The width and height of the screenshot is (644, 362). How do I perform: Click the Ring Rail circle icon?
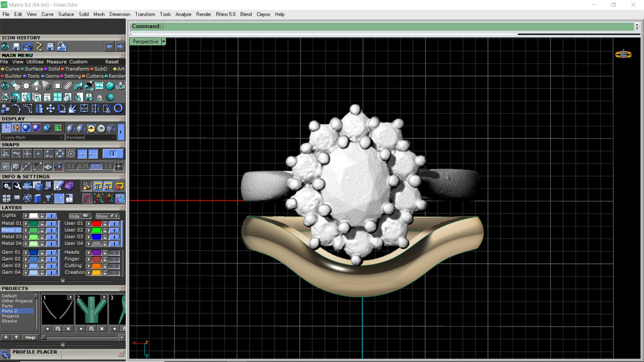[x=118, y=109]
